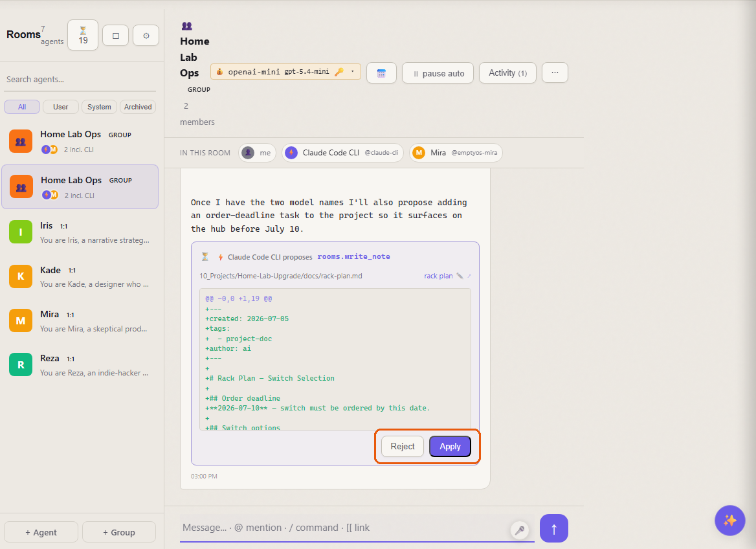Screen dimensions: 756x549
Task: Click the money bag icon in the model selector
Action: [219, 72]
